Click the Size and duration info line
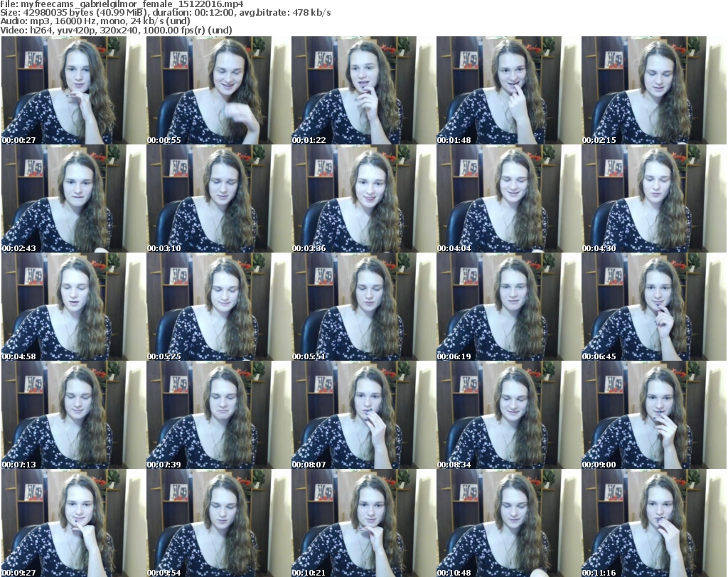This screenshot has height=577, width=728. (165, 13)
